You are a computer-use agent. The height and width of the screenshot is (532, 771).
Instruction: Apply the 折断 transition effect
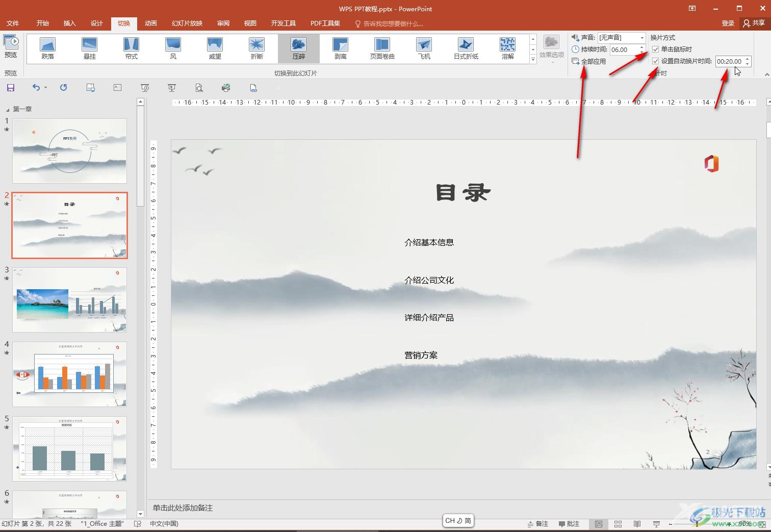(x=257, y=48)
